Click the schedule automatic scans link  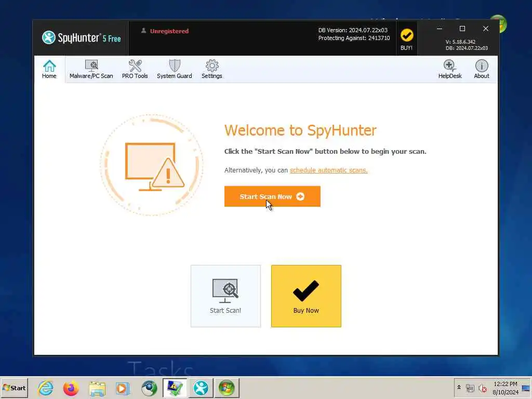click(328, 170)
